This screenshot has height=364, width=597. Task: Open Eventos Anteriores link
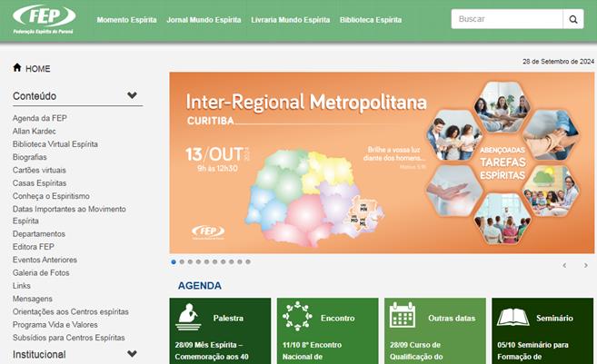click(45, 260)
